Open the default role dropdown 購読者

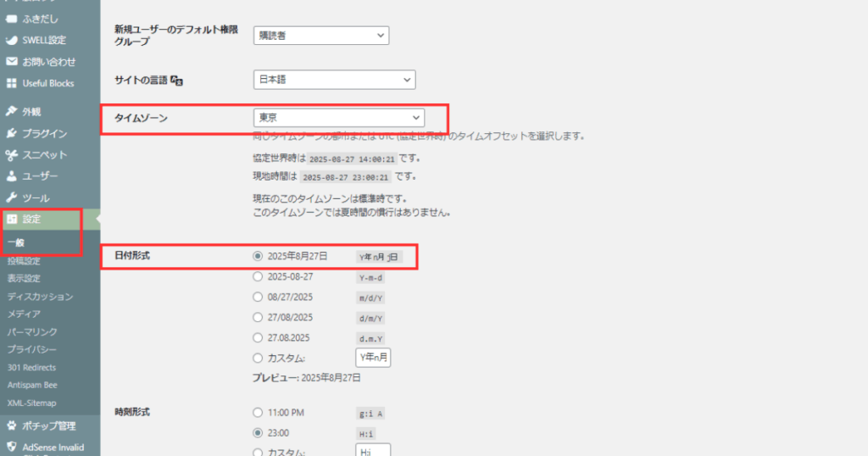pyautogui.click(x=320, y=36)
